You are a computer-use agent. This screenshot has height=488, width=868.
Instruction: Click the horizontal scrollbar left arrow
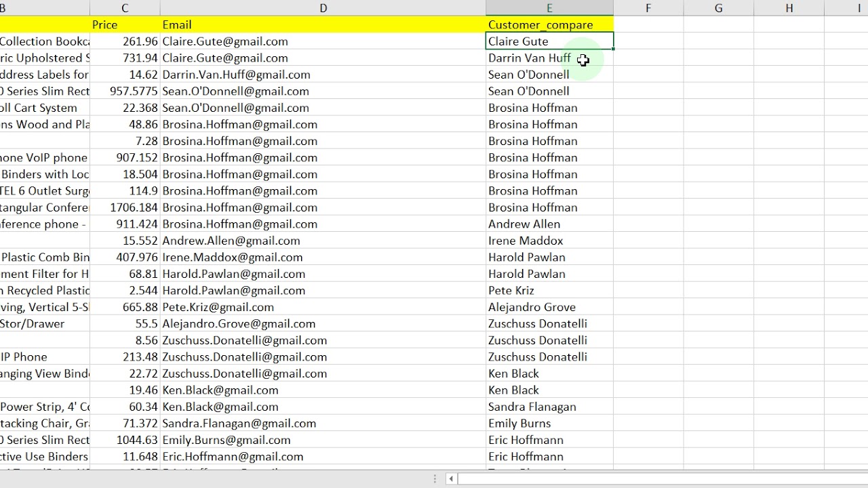tap(451, 479)
